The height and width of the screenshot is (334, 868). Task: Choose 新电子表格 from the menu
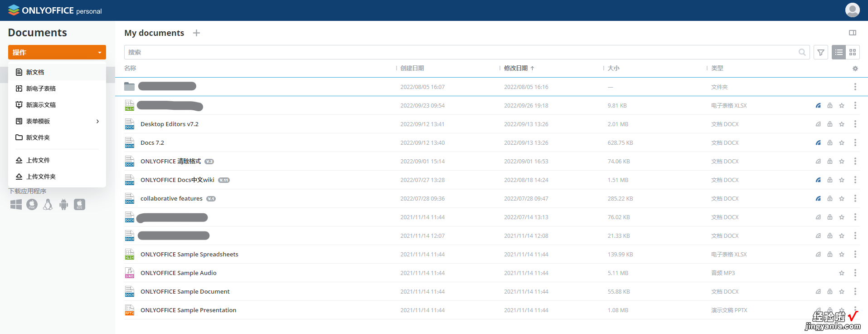(57, 88)
